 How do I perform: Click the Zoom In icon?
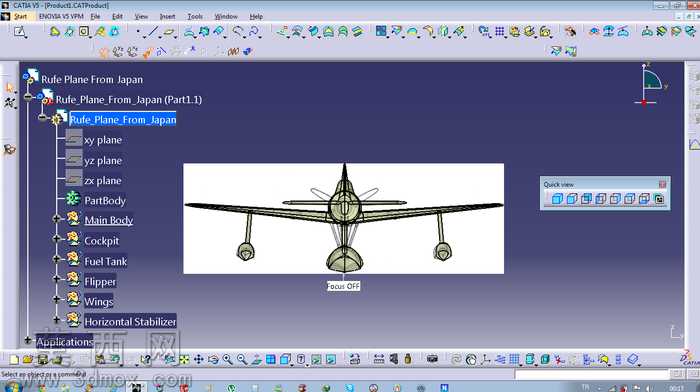(228, 359)
